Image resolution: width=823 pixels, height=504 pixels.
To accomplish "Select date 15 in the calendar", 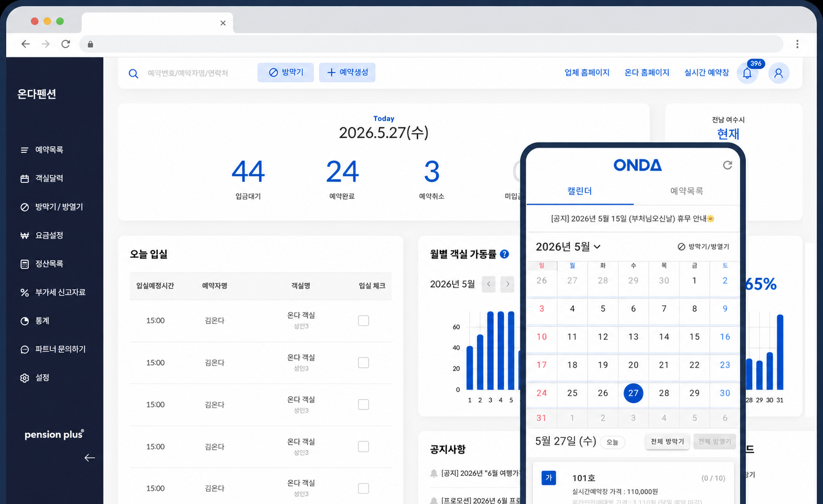I will tap(695, 337).
